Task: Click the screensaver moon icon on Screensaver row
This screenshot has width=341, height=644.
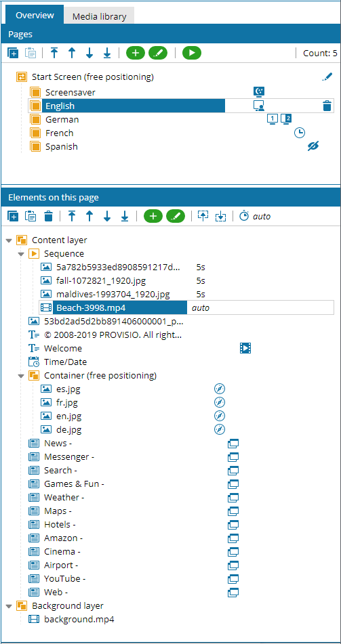Action: pyautogui.click(x=259, y=91)
